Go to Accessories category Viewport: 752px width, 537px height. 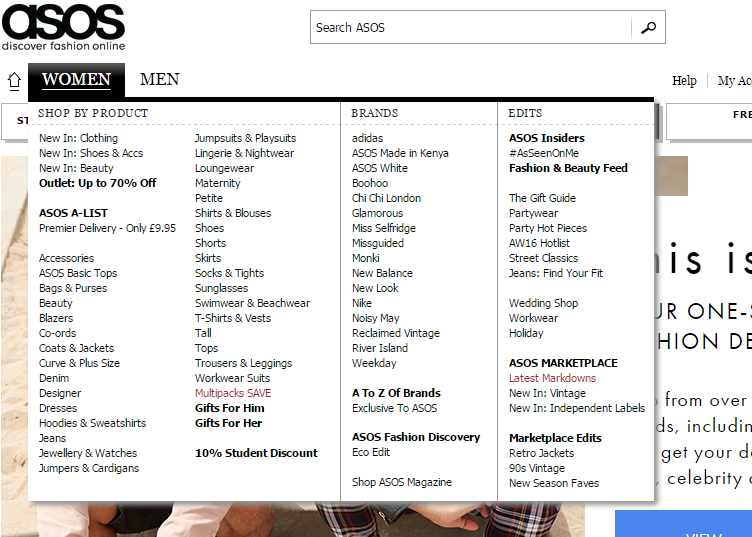pos(67,258)
